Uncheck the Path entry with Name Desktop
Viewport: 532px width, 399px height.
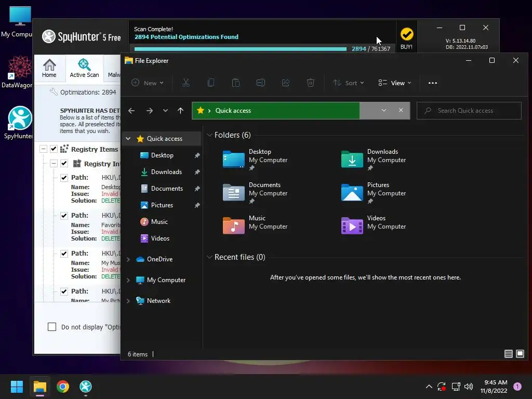tap(64, 178)
